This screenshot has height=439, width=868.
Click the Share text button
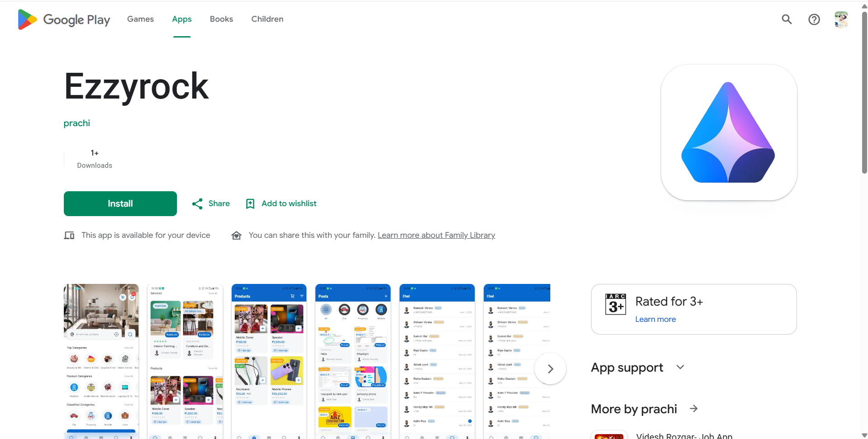(x=219, y=203)
